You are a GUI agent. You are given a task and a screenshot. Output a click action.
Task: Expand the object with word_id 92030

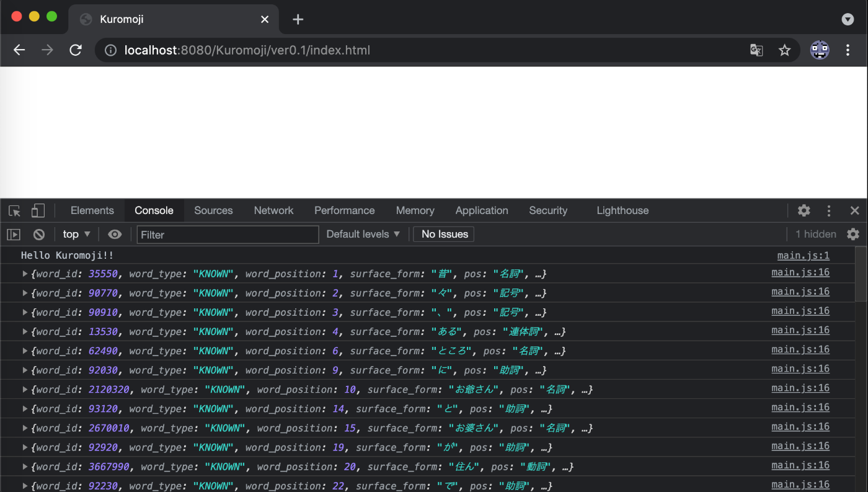point(25,370)
